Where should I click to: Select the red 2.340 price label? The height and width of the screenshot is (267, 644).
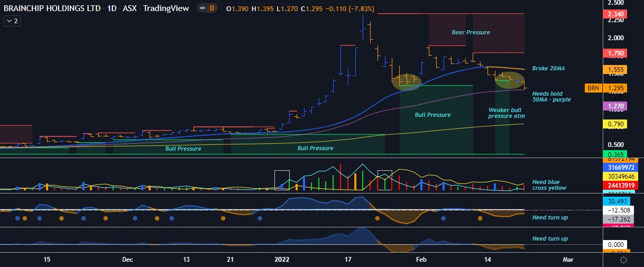pyautogui.click(x=615, y=14)
